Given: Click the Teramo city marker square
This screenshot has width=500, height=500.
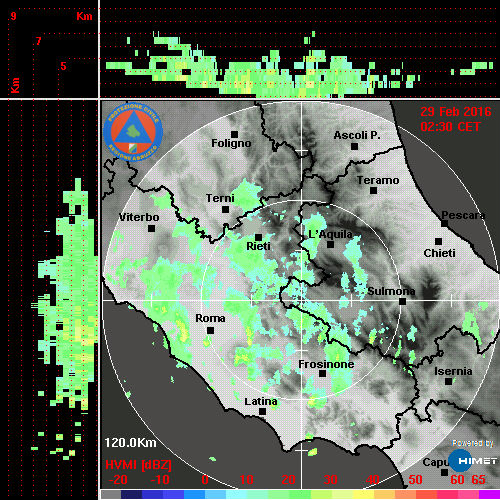Looking at the screenshot, I should (x=373, y=191).
